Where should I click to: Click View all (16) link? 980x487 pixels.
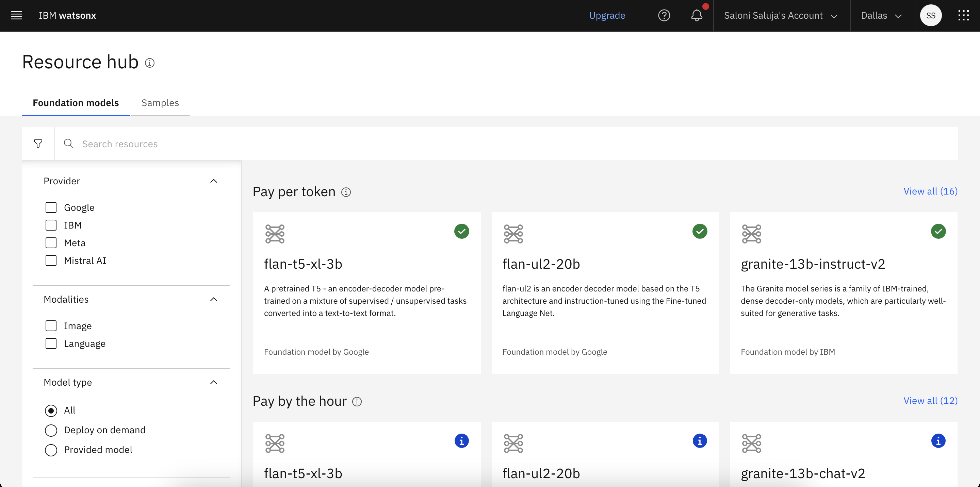(931, 191)
